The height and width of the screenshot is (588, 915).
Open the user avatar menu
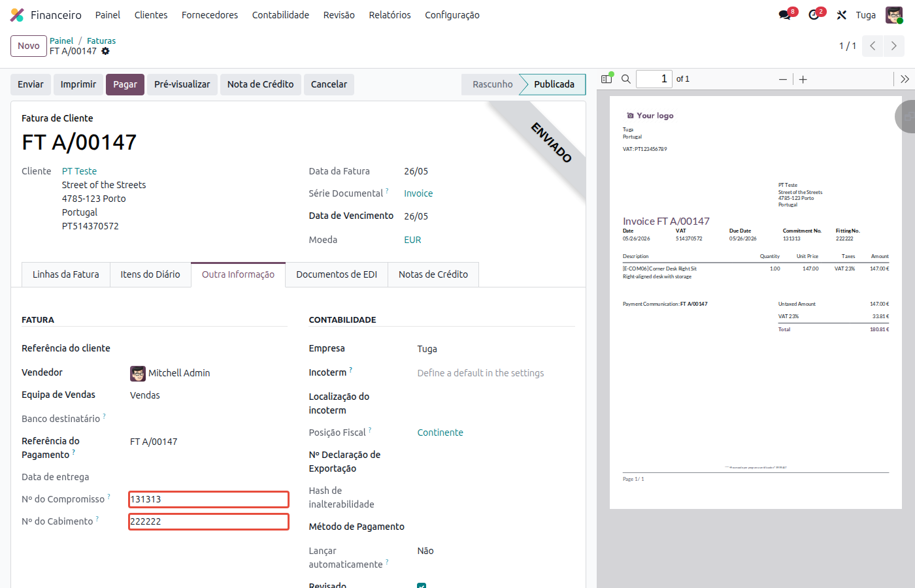(894, 15)
